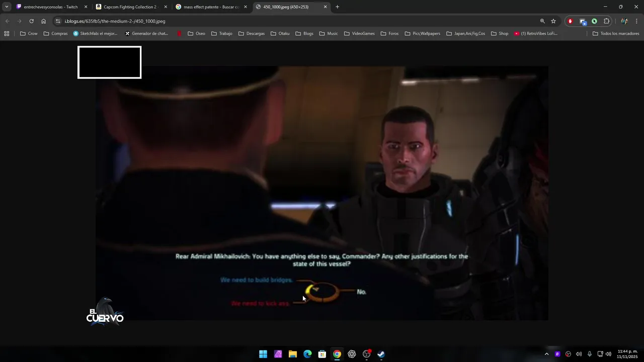Open the tab search dropdown arrow
This screenshot has height=362, width=644.
click(x=7, y=7)
